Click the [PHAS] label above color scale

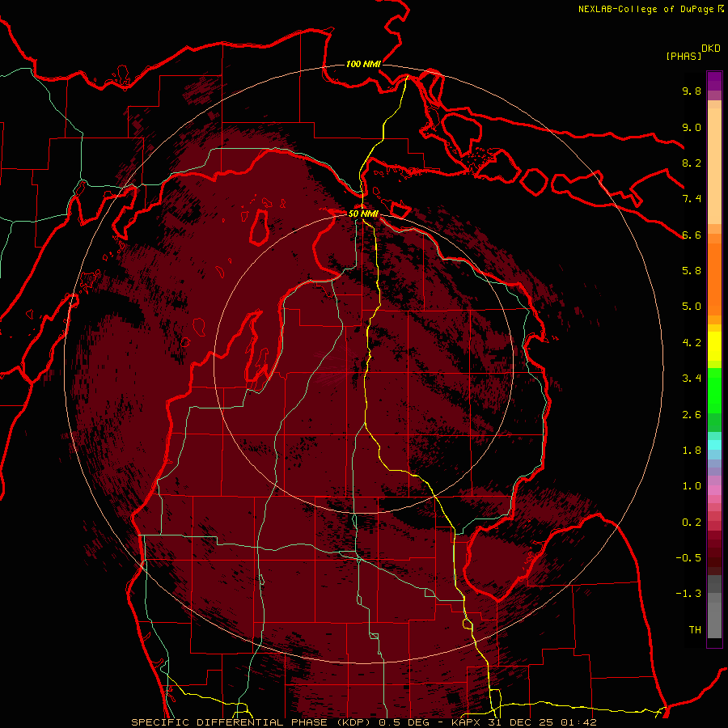pos(684,56)
